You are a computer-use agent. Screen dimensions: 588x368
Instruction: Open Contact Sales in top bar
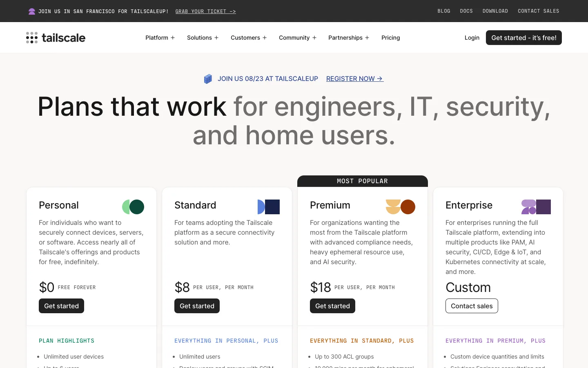click(x=539, y=11)
